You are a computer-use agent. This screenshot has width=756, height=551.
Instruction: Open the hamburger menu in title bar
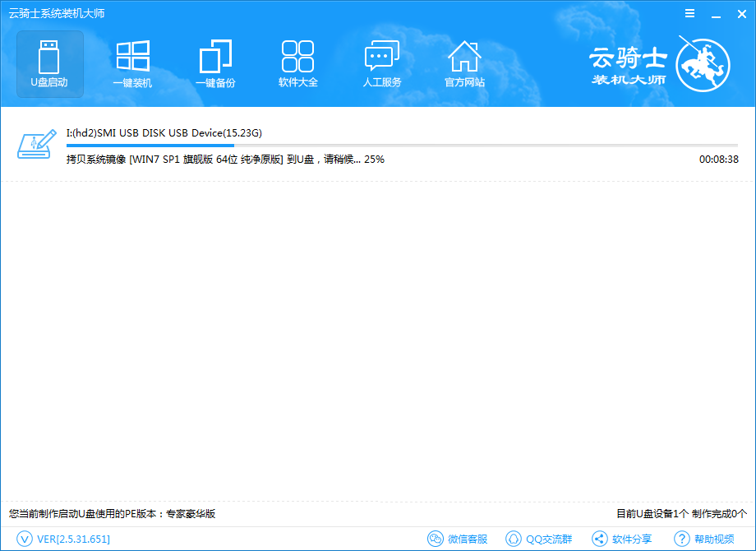click(690, 13)
